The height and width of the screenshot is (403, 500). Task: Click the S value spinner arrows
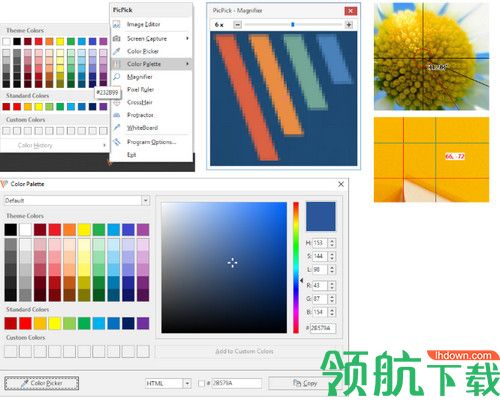pyautogui.click(x=332, y=256)
